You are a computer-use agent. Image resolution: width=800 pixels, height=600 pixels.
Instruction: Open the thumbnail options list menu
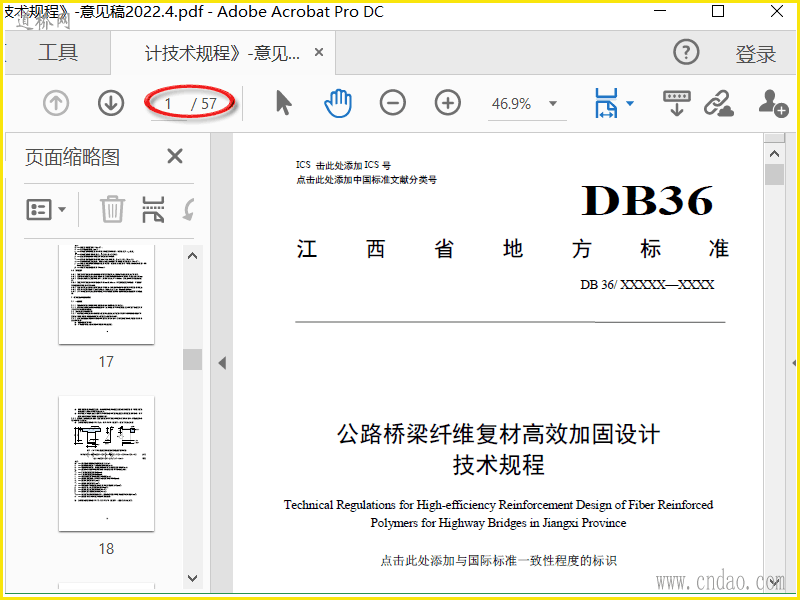46,209
